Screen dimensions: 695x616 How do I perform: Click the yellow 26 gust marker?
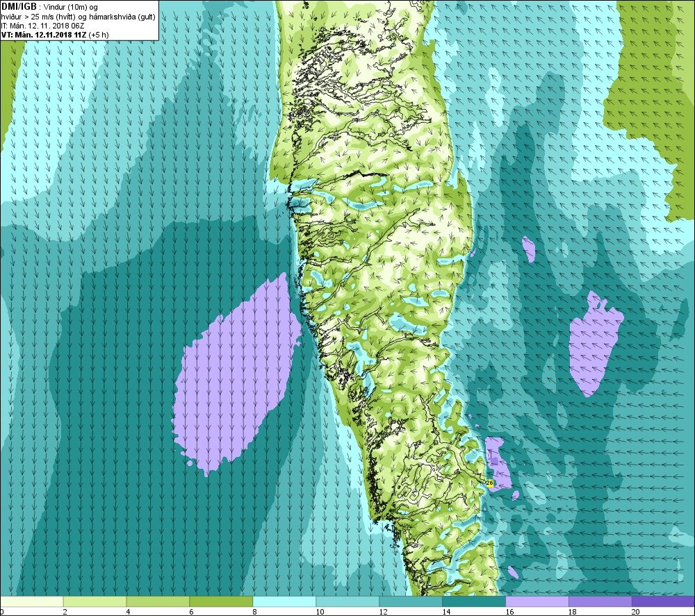490,483
